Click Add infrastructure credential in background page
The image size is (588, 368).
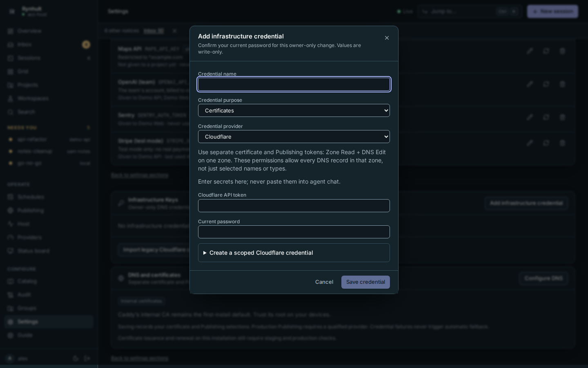526,203
